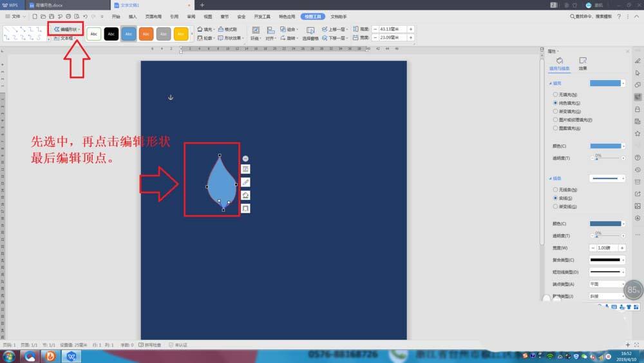
Task: Click the layout options icon beside the shape
Action: [x=245, y=168]
